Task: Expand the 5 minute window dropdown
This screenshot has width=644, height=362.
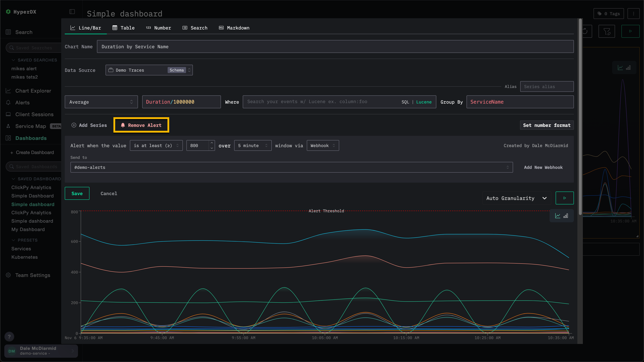Action: click(x=252, y=146)
